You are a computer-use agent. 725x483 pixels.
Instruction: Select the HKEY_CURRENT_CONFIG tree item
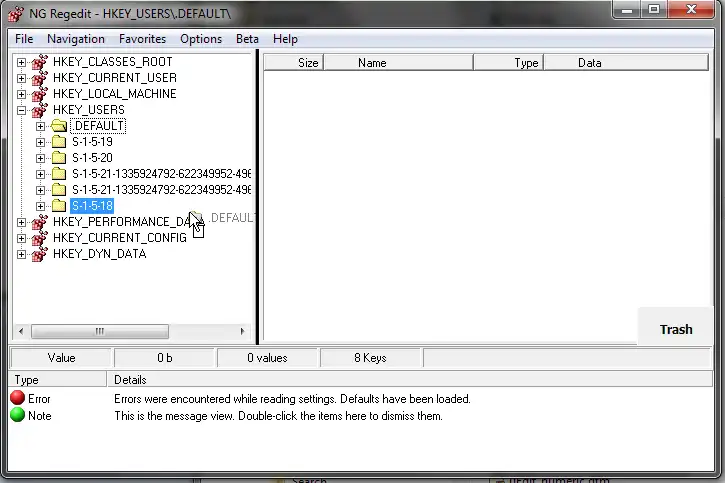point(120,238)
